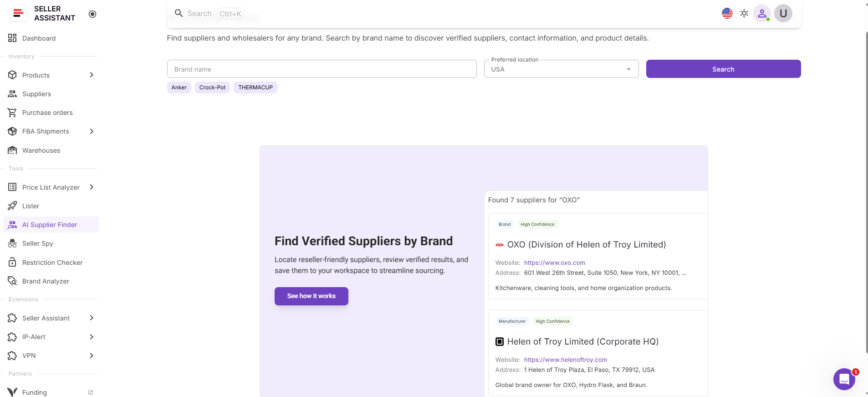Expand the FBA Shipments chevron
This screenshot has height=397, width=868.
92,131
